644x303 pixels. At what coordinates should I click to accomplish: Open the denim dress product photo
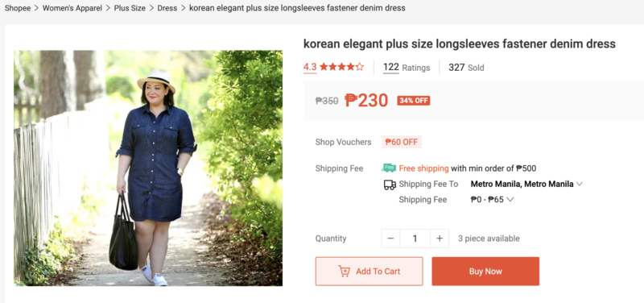(148, 168)
